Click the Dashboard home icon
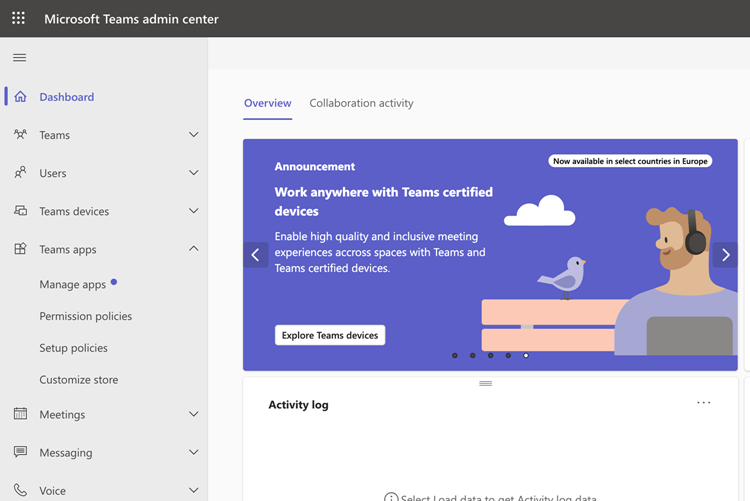This screenshot has height=501, width=750. (x=20, y=97)
